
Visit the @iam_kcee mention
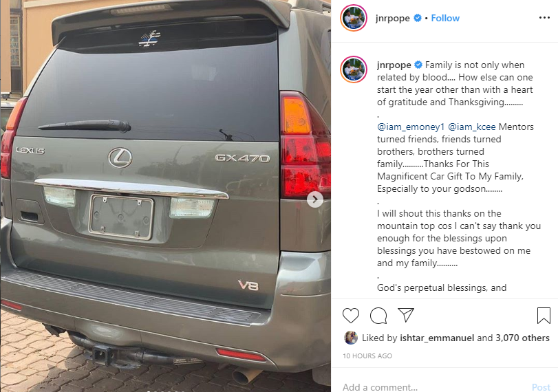(471, 127)
